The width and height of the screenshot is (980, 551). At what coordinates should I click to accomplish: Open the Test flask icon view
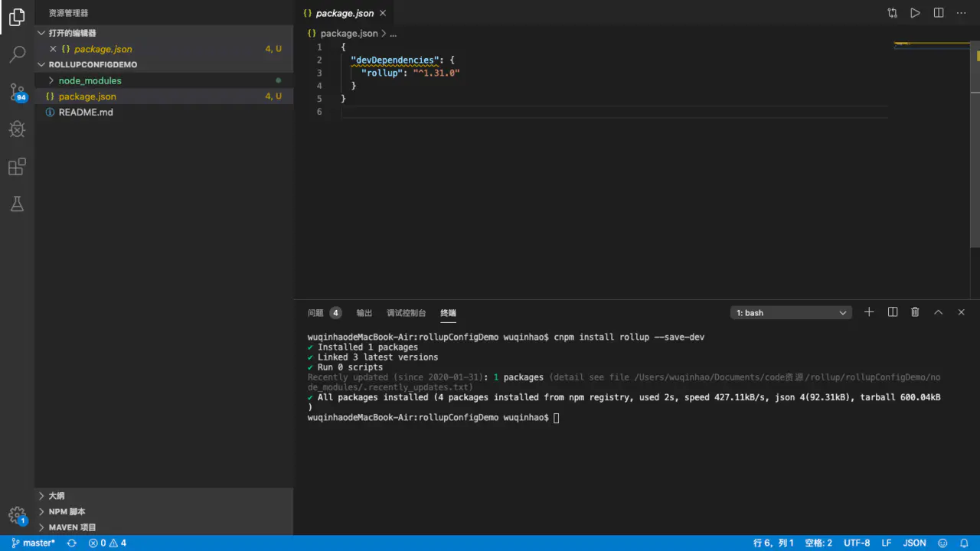click(17, 204)
